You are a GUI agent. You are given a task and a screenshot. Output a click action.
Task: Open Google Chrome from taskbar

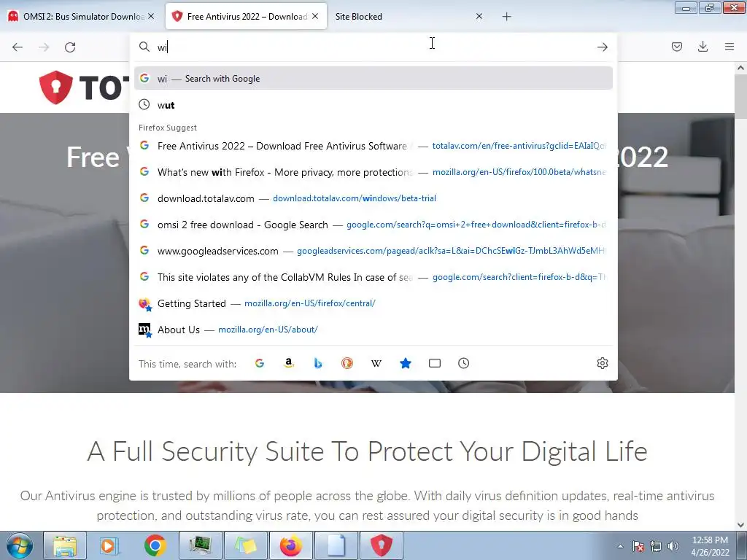tap(155, 545)
